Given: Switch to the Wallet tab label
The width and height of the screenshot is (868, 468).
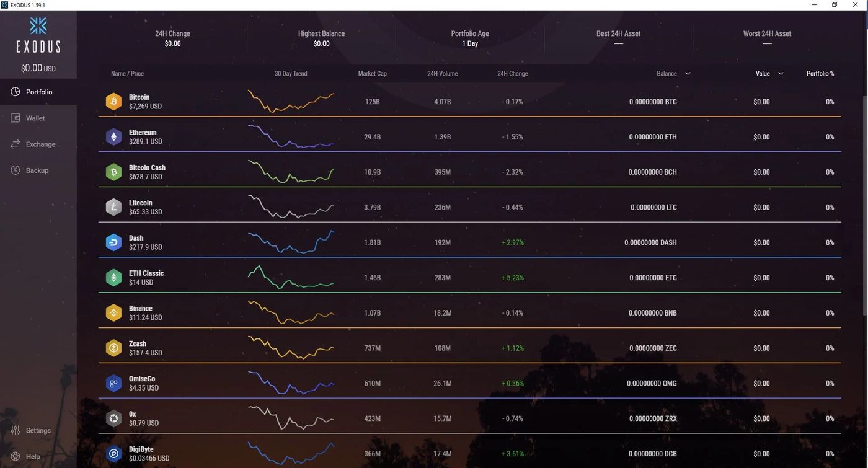Looking at the screenshot, I should [35, 118].
